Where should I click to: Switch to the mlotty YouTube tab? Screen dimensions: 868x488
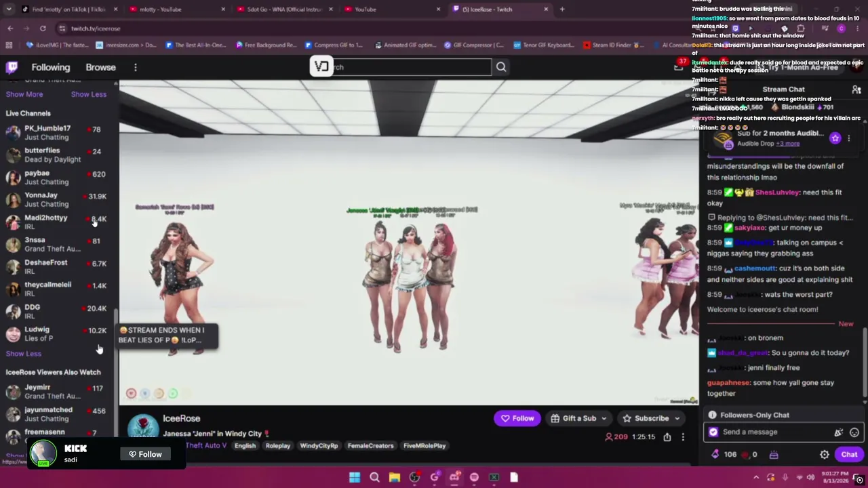[176, 9]
